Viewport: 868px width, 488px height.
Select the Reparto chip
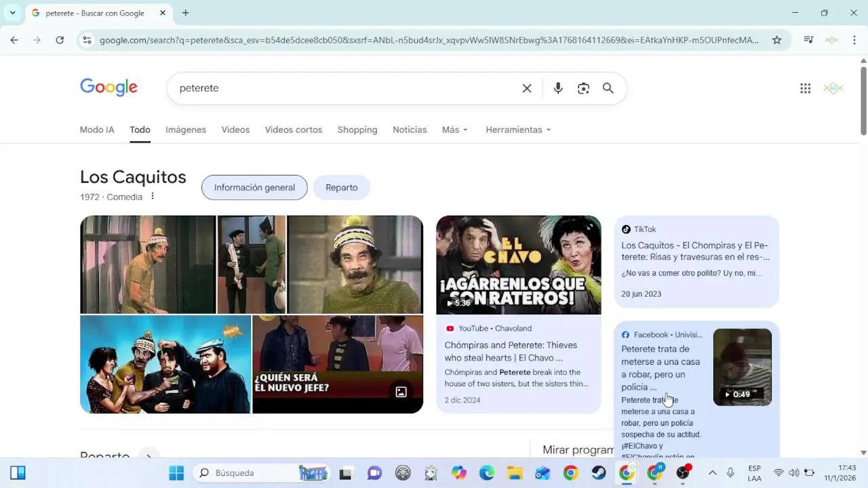tap(342, 188)
